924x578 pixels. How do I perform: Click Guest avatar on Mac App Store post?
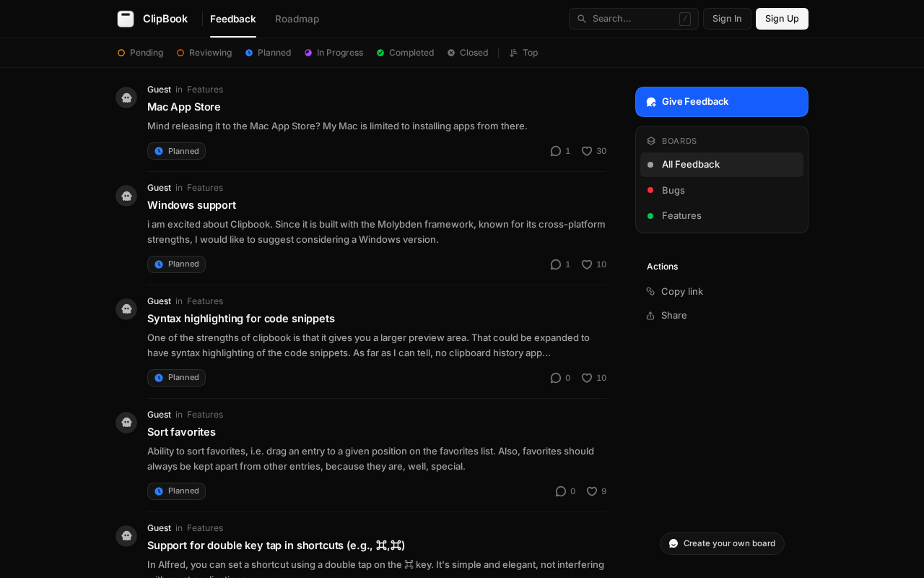(x=126, y=98)
